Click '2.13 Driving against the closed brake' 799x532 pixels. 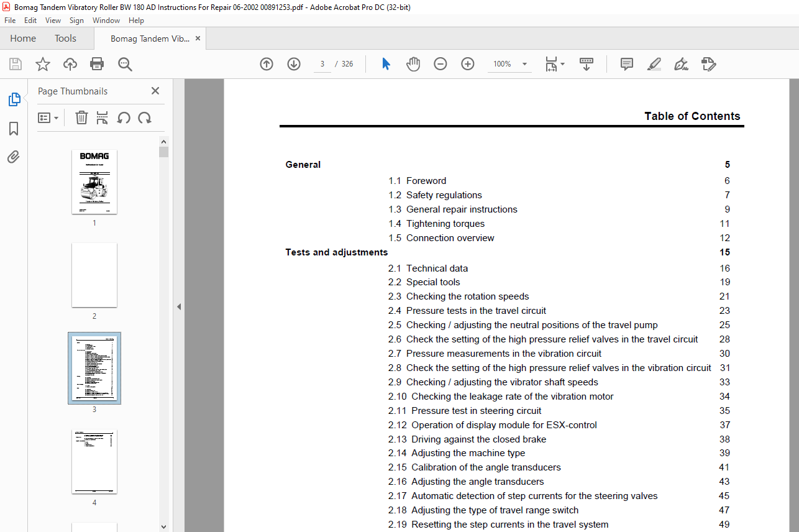pyautogui.click(x=467, y=439)
